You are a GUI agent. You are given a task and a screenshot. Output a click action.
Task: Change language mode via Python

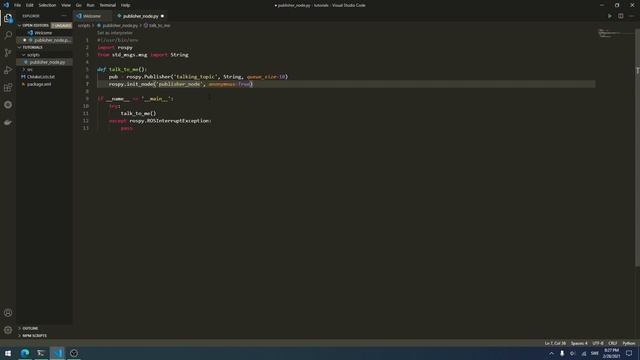tap(629, 343)
